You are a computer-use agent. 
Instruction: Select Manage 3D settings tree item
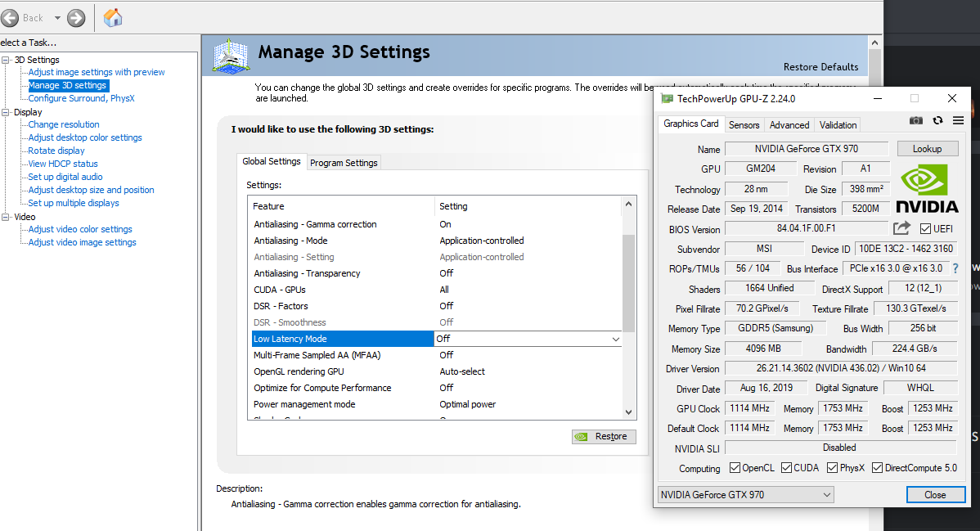coord(68,86)
